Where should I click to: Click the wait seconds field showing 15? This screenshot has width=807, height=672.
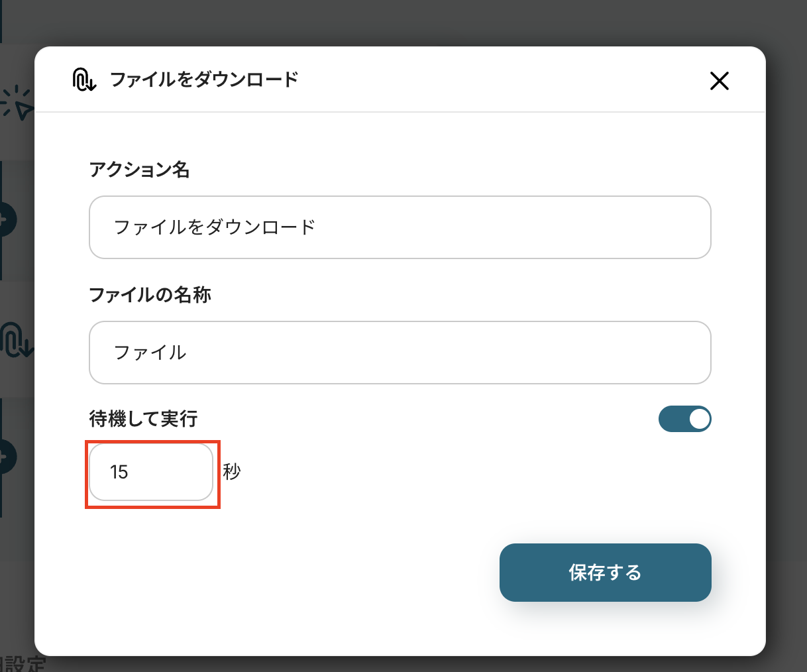pos(151,473)
